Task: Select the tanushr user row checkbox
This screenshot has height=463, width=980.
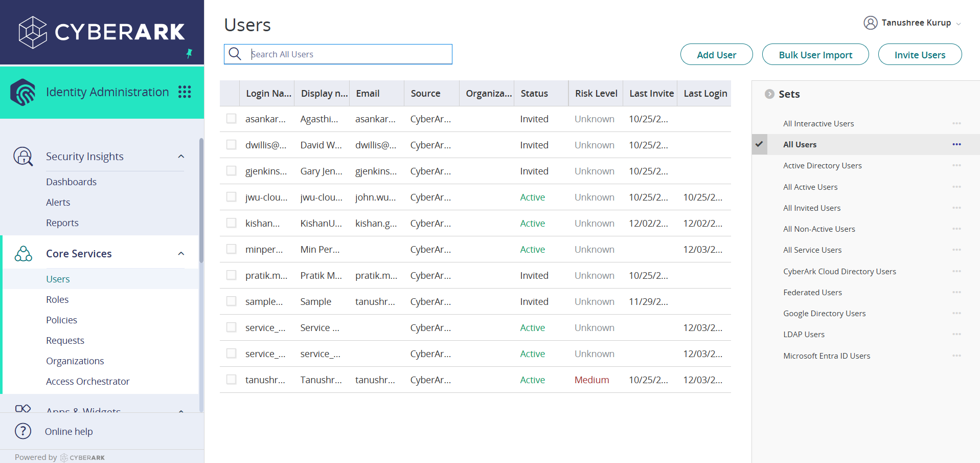Action: (232, 380)
